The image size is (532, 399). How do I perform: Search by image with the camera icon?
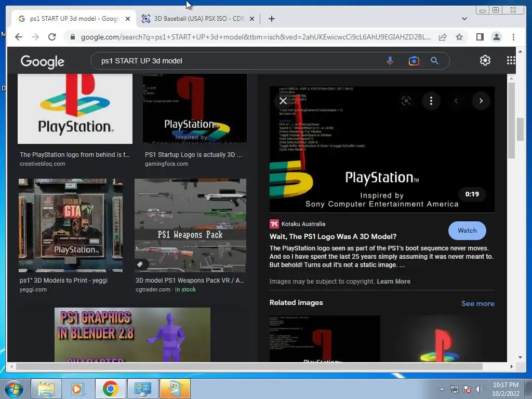tap(414, 61)
